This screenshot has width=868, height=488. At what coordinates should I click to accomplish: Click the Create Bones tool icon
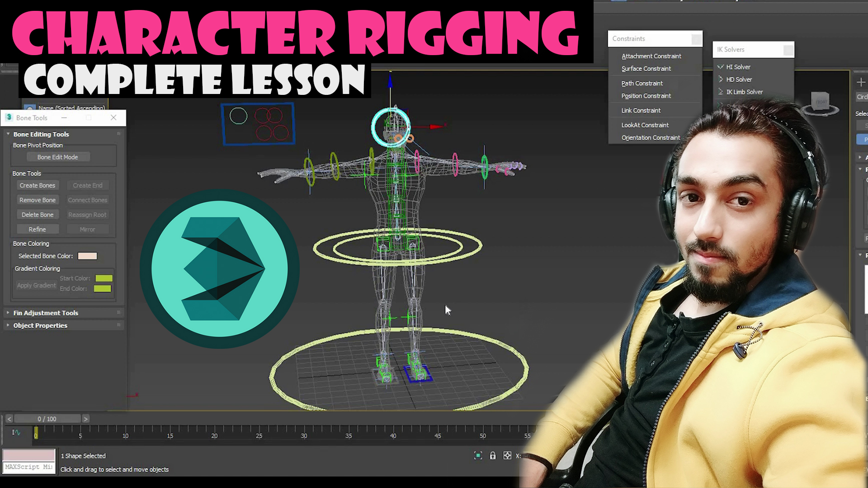click(x=37, y=185)
